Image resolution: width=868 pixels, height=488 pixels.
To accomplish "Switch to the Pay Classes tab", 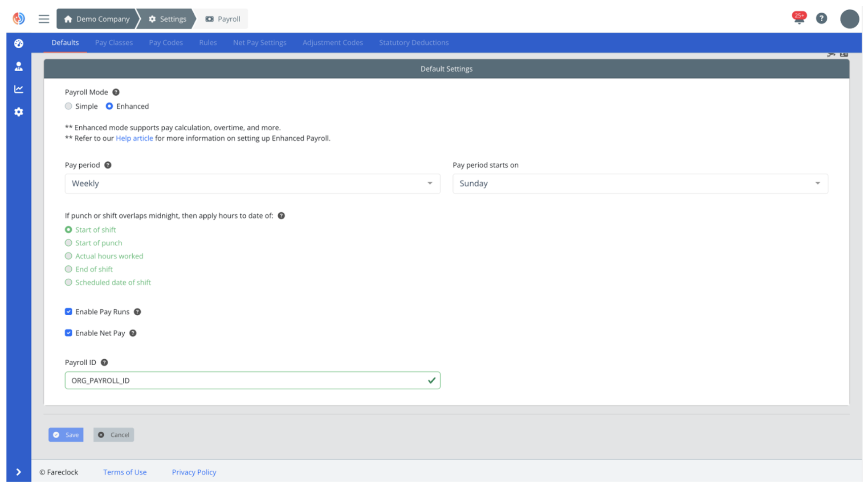I will (114, 42).
